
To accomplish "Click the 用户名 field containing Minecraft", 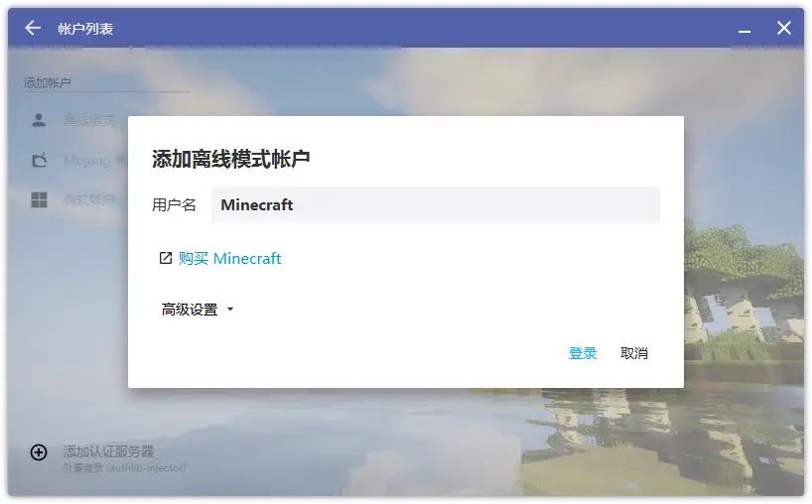I will 435,204.
